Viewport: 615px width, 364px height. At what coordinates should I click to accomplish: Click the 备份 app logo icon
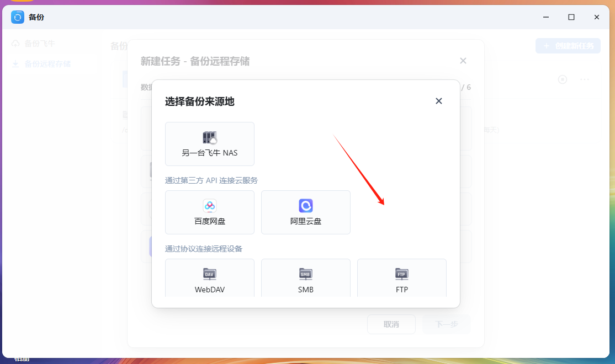tap(18, 17)
